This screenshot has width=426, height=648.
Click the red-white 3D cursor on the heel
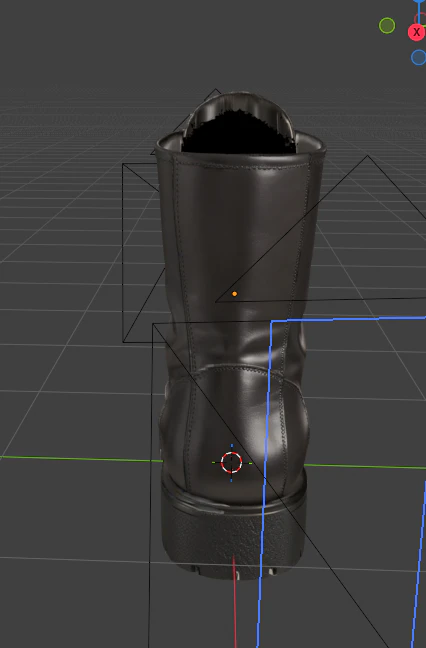click(x=231, y=462)
